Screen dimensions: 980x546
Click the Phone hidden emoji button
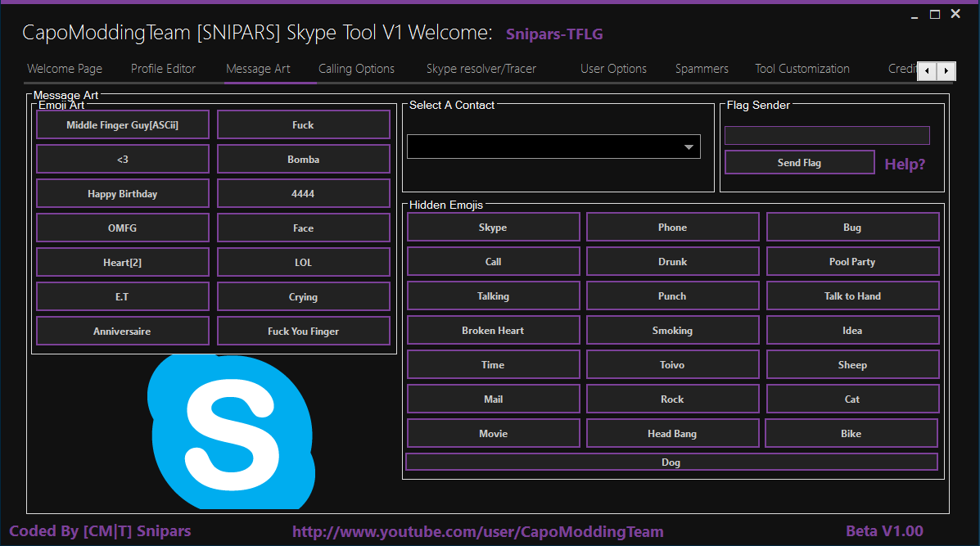672,228
